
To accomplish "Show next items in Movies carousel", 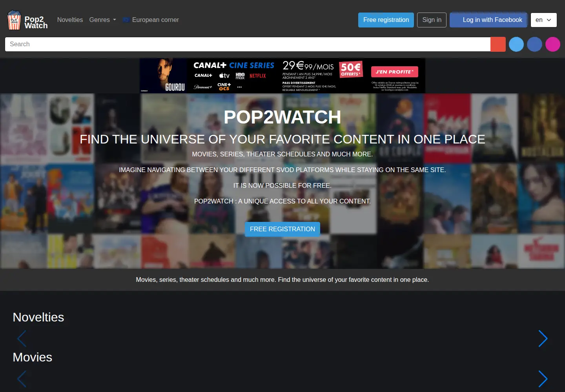I will pyautogui.click(x=543, y=379).
